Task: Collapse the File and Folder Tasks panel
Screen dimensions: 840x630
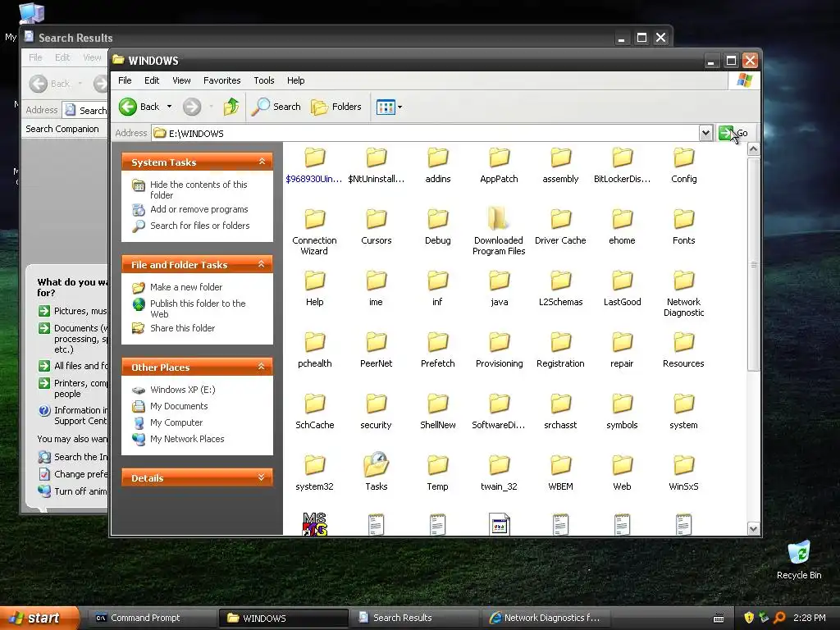Action: [x=262, y=264]
